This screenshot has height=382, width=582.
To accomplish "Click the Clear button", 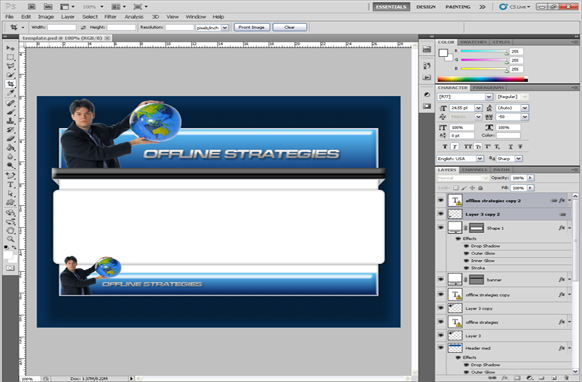I will 290,27.
